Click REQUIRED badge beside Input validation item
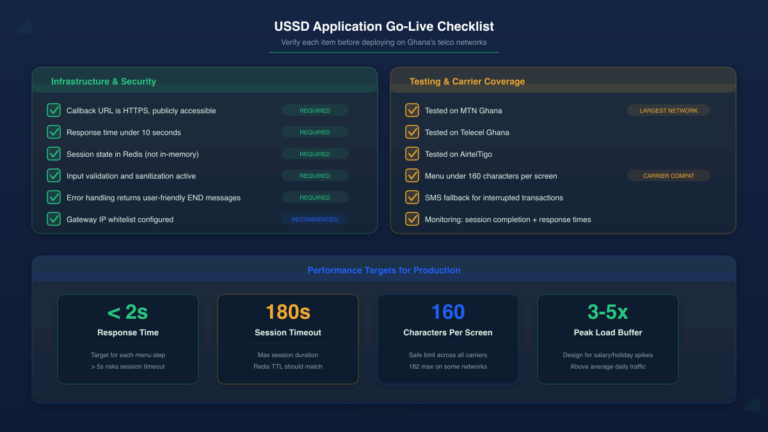Viewport: 768px width, 432px height. click(315, 176)
